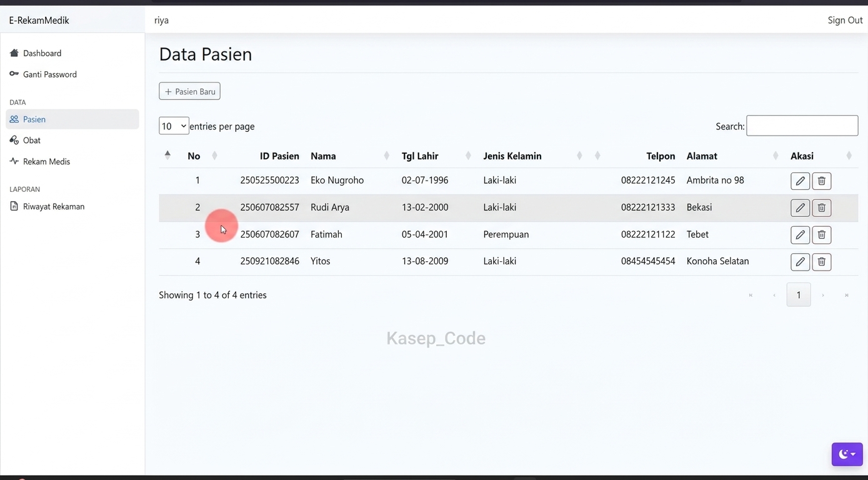Image resolution: width=868 pixels, height=480 pixels.
Task: Jump to last page arrow
Action: pos(847,295)
